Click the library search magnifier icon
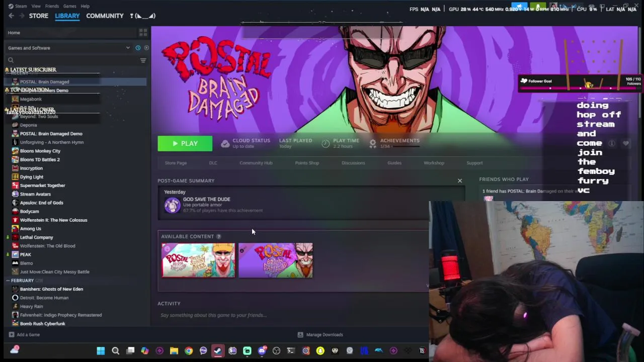The image size is (644, 362). [11, 60]
